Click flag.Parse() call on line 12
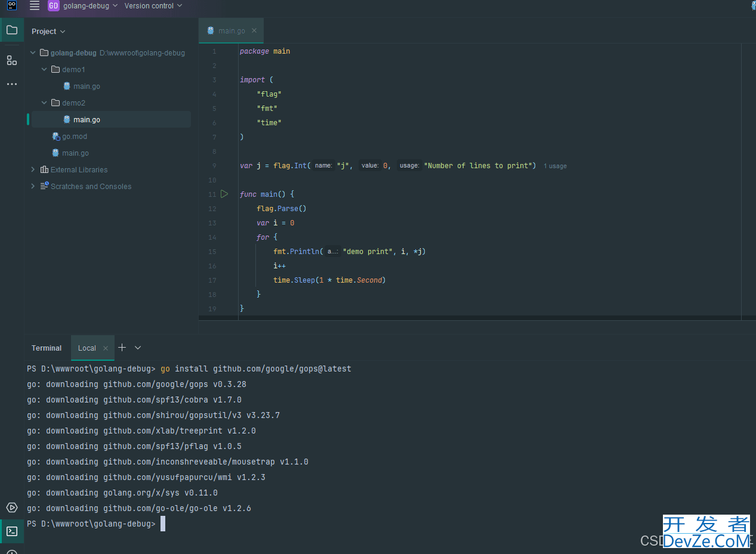756x554 pixels. [x=282, y=209]
